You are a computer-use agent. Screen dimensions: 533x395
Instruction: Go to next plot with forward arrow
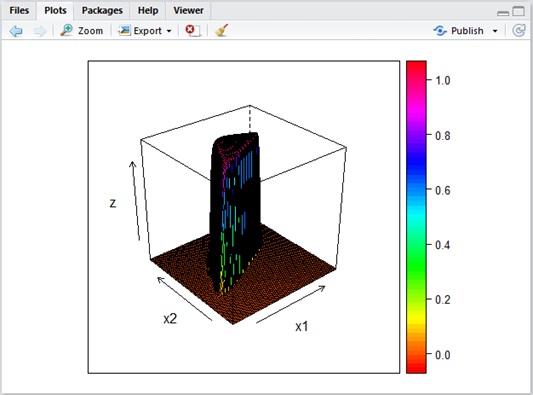40,31
